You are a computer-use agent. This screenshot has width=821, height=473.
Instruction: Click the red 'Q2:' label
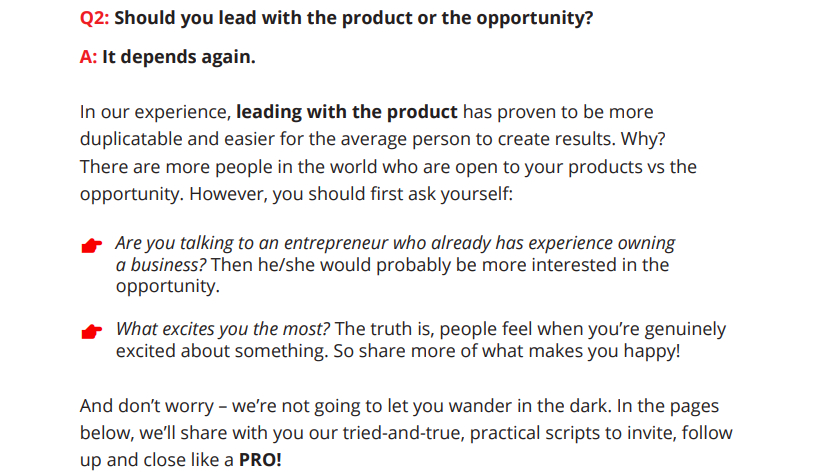click(95, 19)
